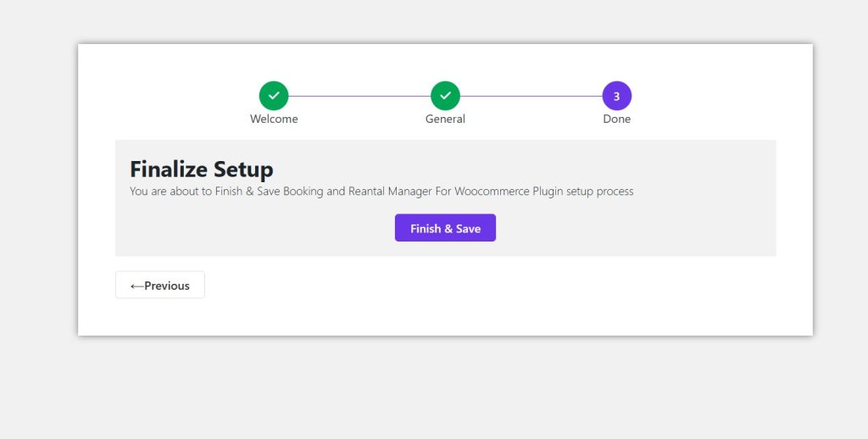Image resolution: width=868 pixels, height=439 pixels.
Task: Click the Finalize Setup heading
Action: [x=202, y=169]
